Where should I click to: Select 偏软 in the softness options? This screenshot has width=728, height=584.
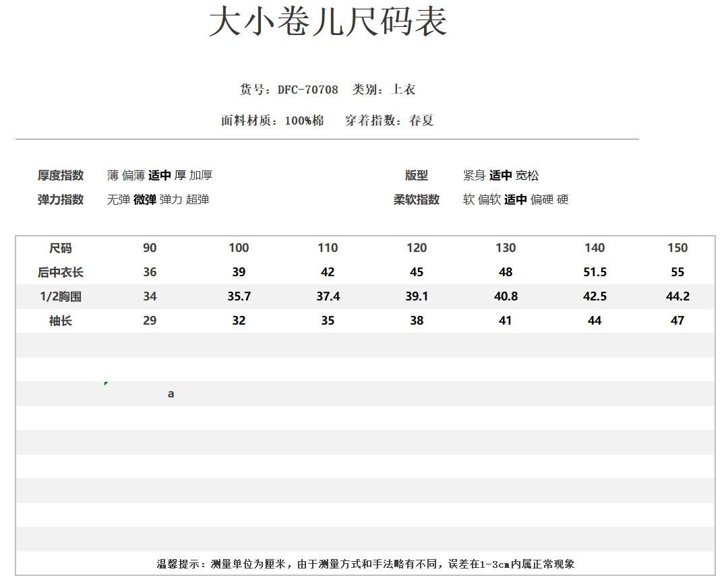tap(489, 199)
